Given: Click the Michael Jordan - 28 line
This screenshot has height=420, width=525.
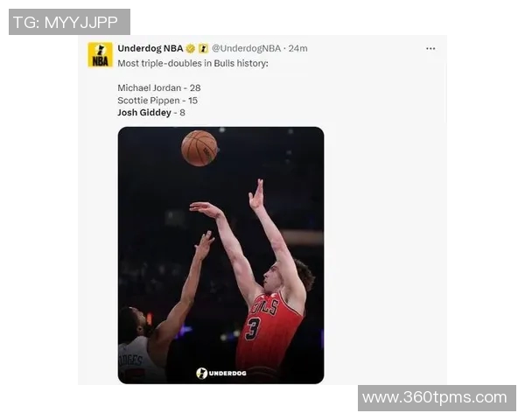Looking at the screenshot, I should (x=159, y=87).
